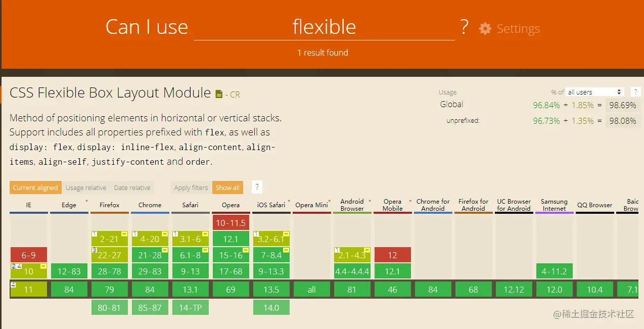
Task: Select Current aligned view
Action: coord(35,187)
